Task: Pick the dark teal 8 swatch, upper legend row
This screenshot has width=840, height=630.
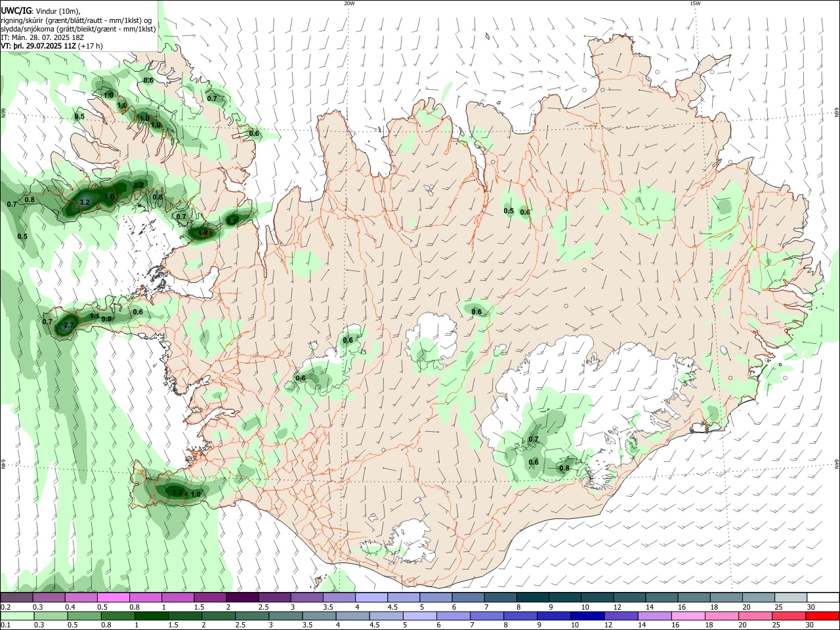Action: [532, 597]
